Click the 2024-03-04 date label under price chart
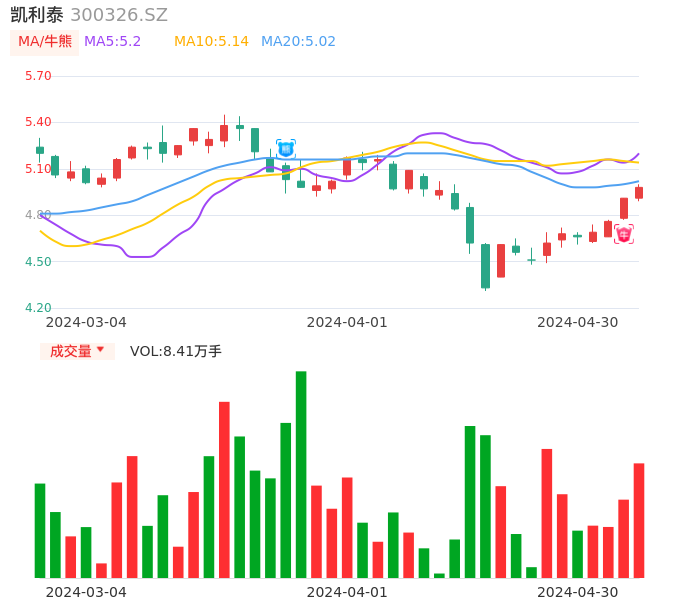686x606 pixels. pyautogui.click(x=86, y=322)
